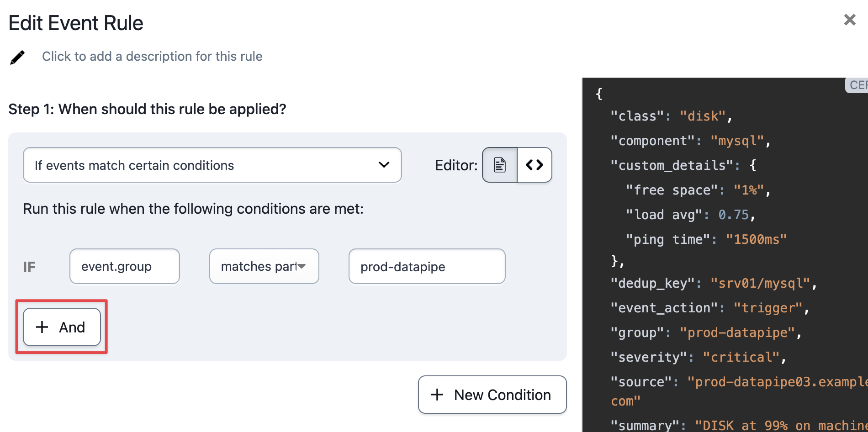The width and height of the screenshot is (868, 432).
Task: Click the pencil icon to edit description
Action: [17, 58]
